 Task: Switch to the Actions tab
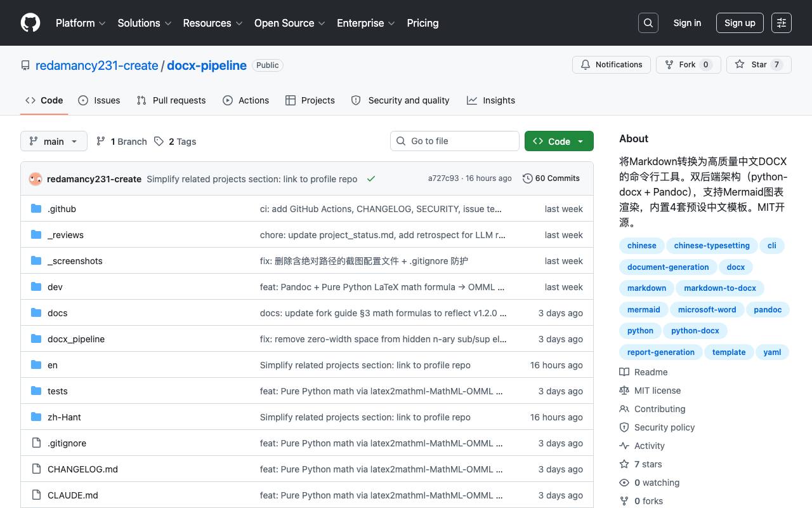coord(246,100)
